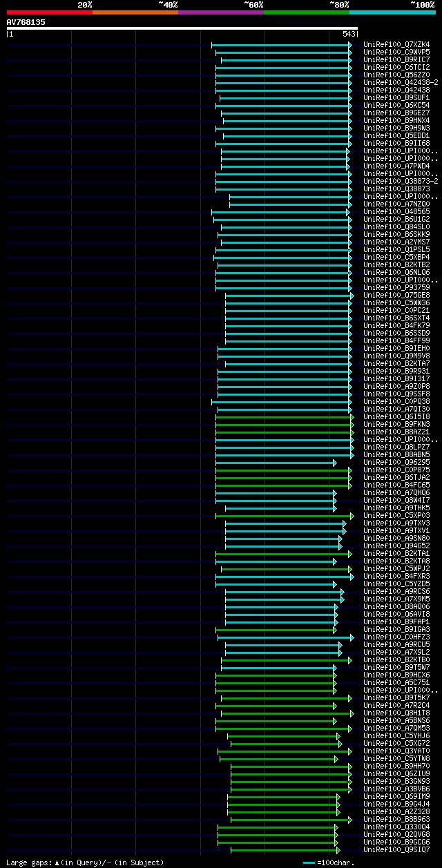Click the UniRef100_Q84SL0 label
Image resolution: width=442 pixels, height=868 pixels.
point(396,226)
